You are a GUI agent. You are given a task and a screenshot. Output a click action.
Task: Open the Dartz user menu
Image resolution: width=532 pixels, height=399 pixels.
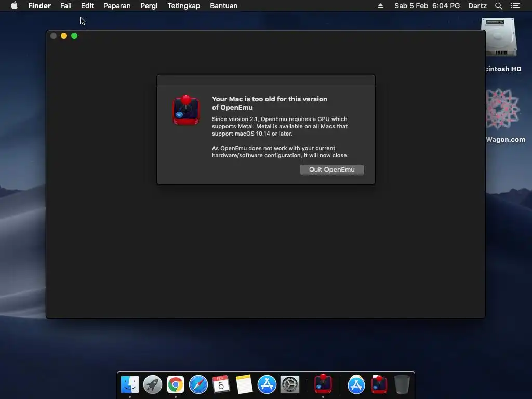pos(477,6)
